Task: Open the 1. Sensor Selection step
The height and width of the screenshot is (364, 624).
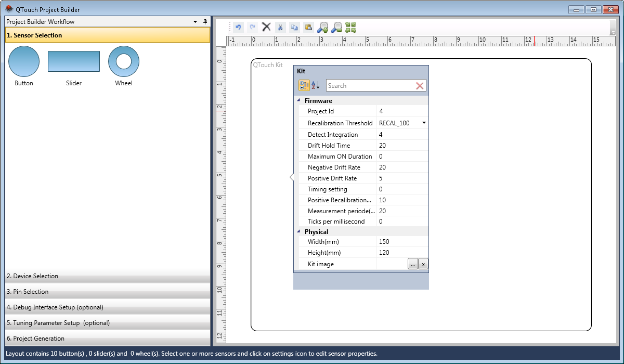Action: (108, 35)
